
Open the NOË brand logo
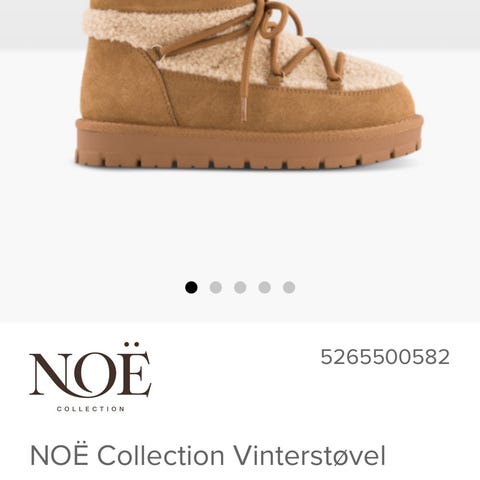pyautogui.click(x=90, y=377)
